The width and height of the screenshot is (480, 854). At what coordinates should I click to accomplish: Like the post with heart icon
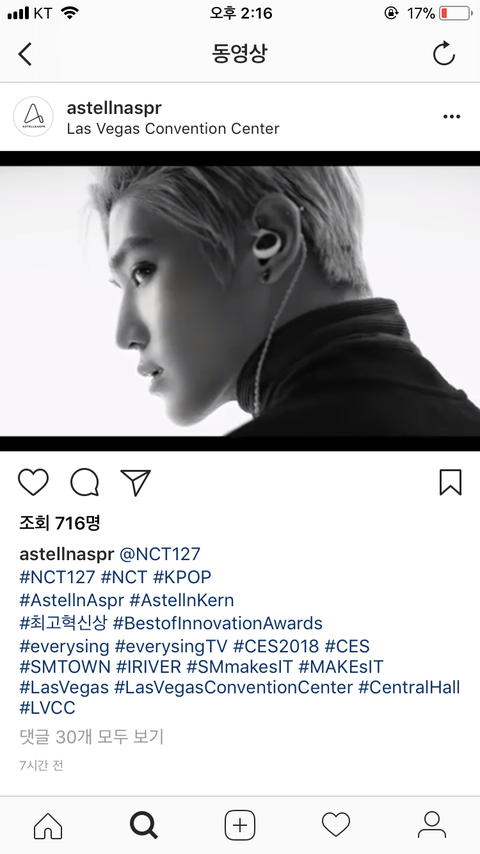coord(33,482)
